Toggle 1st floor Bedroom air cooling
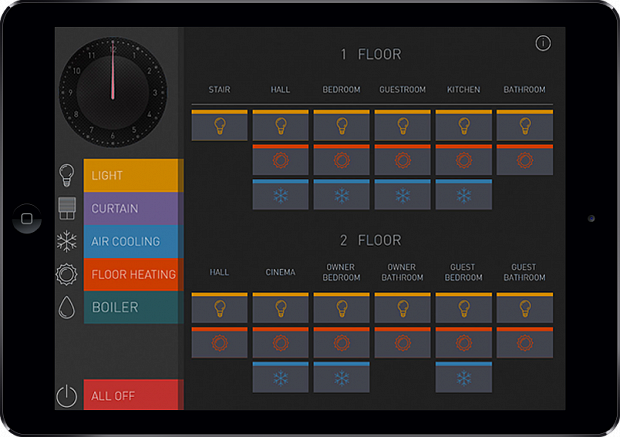This screenshot has height=437, width=620. 342,195
